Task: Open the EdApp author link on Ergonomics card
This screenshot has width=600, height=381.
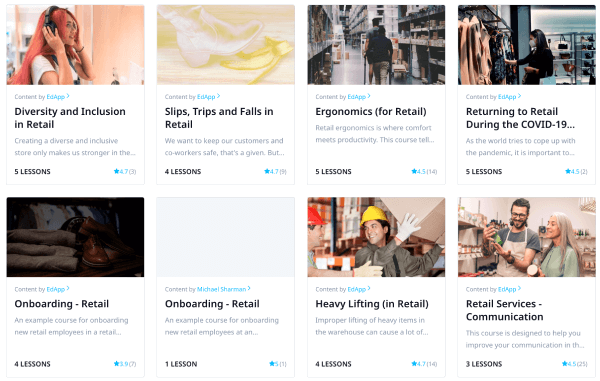Action: click(x=357, y=97)
